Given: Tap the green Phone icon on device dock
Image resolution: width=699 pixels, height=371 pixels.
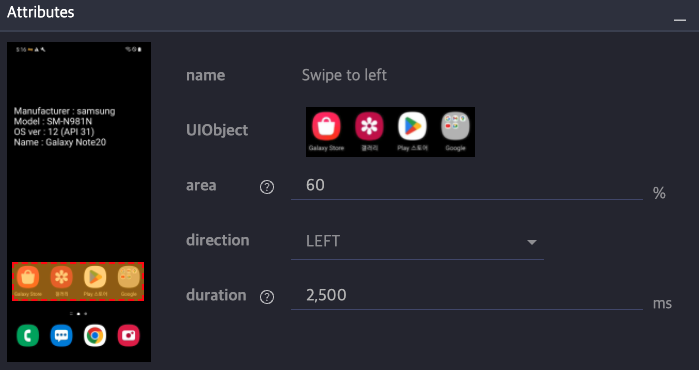Looking at the screenshot, I should [28, 336].
